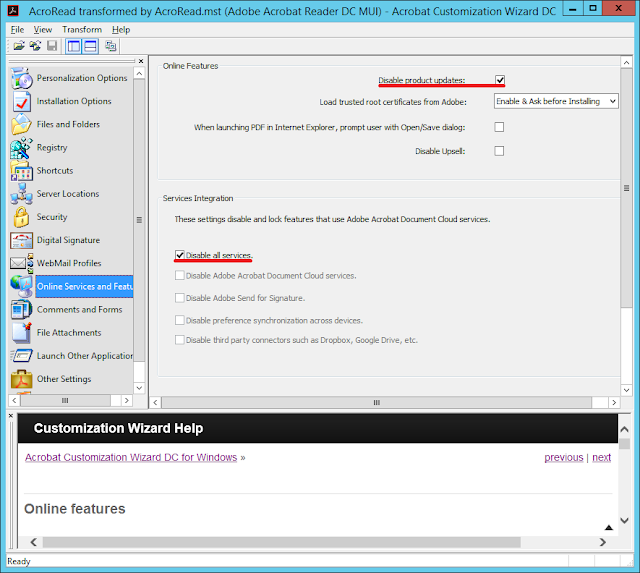Uncheck Disable all services checkbox
This screenshot has width=640, height=573.
(180, 255)
